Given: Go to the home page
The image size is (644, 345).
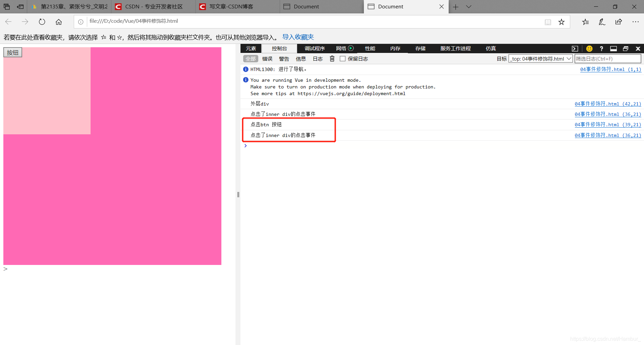Looking at the screenshot, I should click(x=59, y=22).
